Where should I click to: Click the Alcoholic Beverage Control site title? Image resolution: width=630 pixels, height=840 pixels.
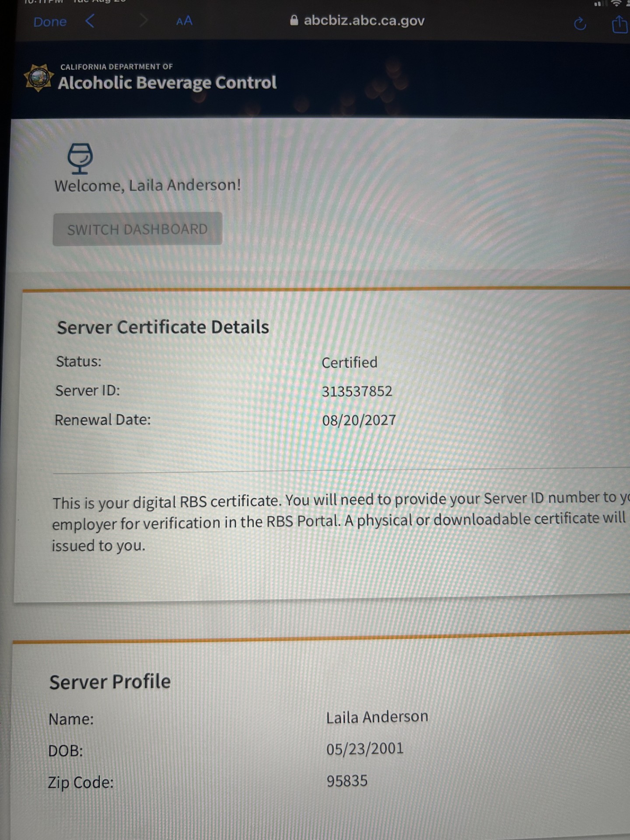click(167, 82)
